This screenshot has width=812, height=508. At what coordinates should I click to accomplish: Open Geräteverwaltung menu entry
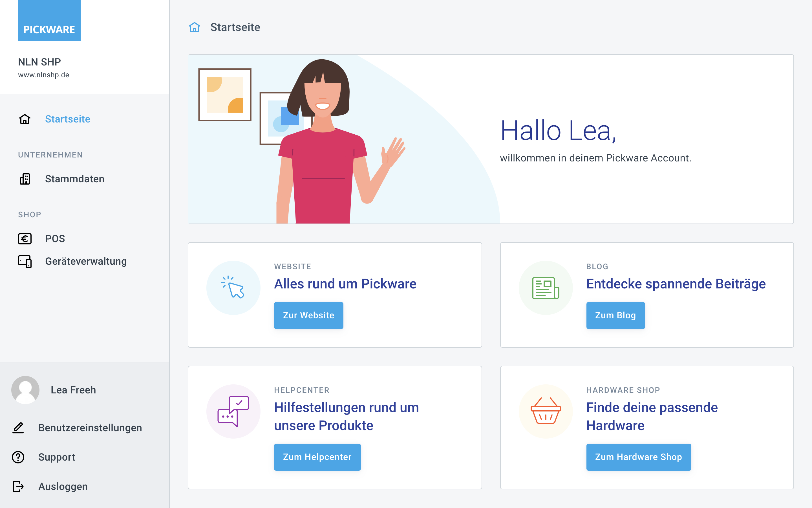(86, 261)
